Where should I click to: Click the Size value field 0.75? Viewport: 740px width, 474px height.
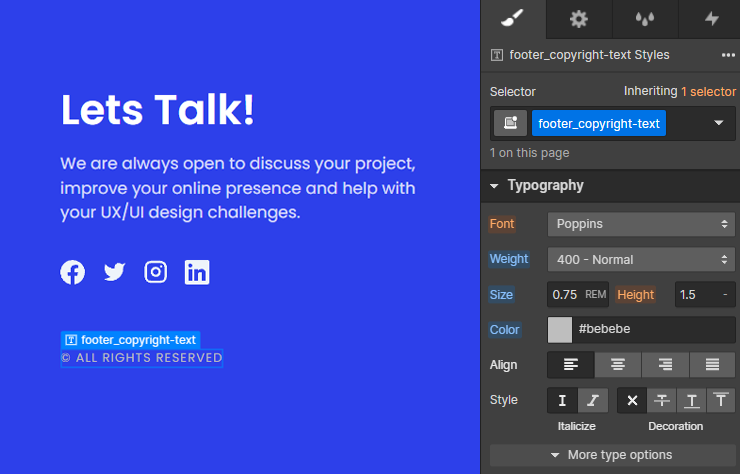coord(565,295)
